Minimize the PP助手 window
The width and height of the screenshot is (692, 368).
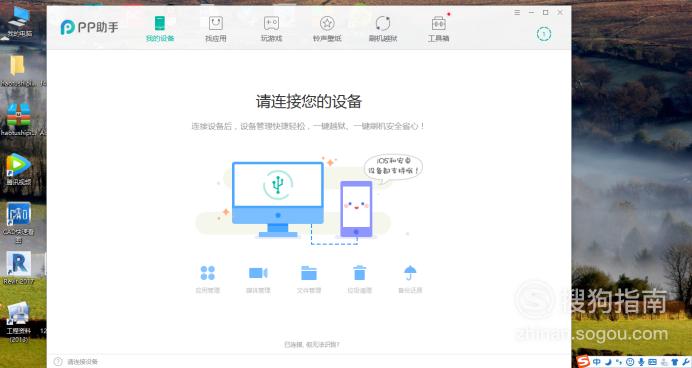tap(531, 12)
